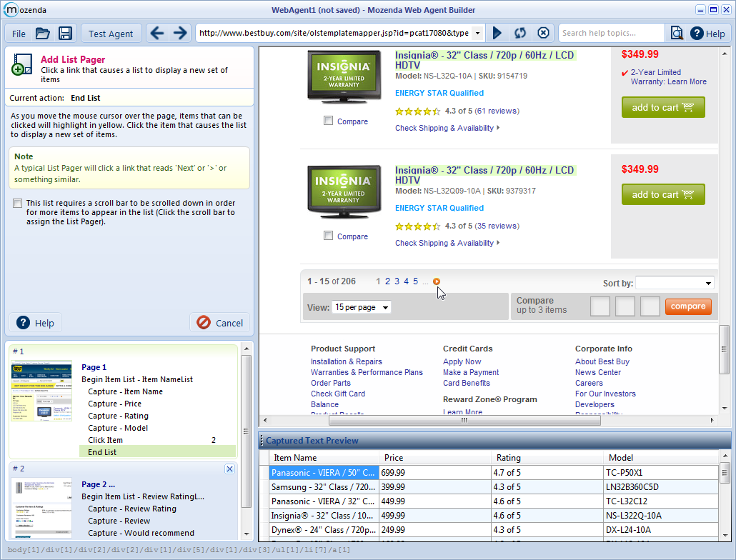Go back with the left arrow
The width and height of the screenshot is (736, 560).
point(157,34)
